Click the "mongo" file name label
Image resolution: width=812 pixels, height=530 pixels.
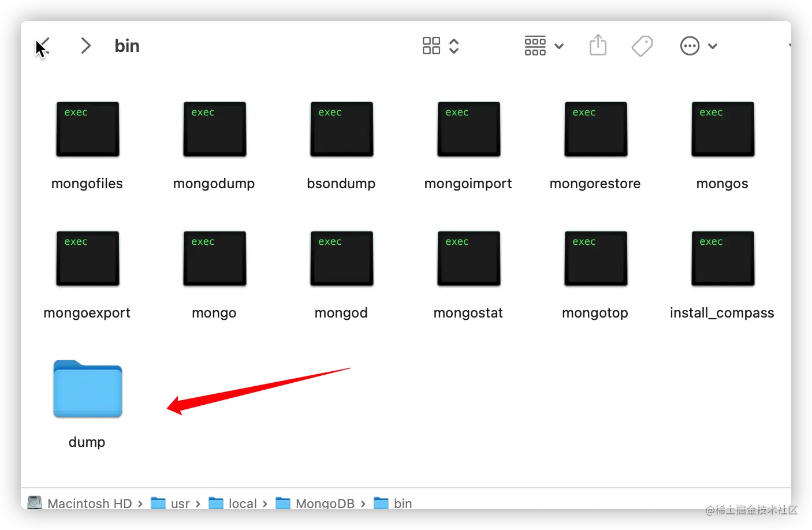click(214, 313)
